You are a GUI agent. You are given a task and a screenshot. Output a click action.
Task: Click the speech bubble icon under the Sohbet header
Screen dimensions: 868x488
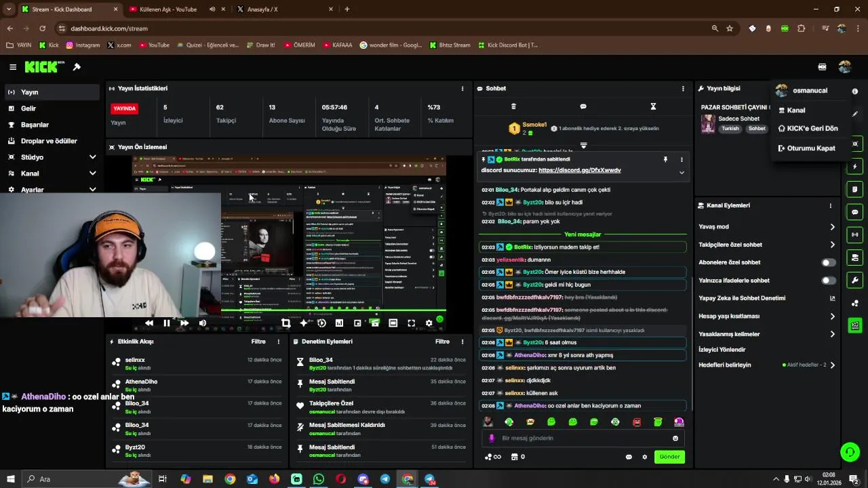tap(583, 106)
